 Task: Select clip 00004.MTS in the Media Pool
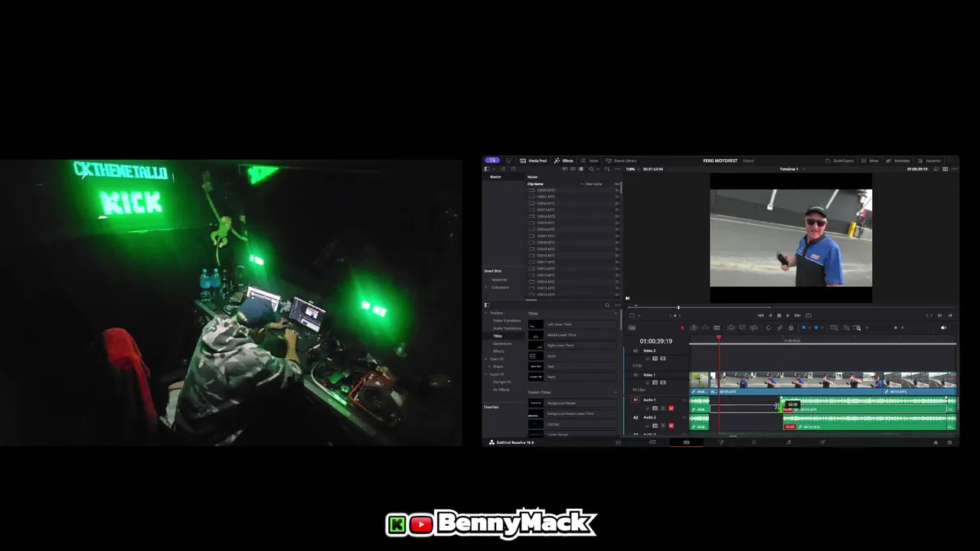(x=546, y=216)
